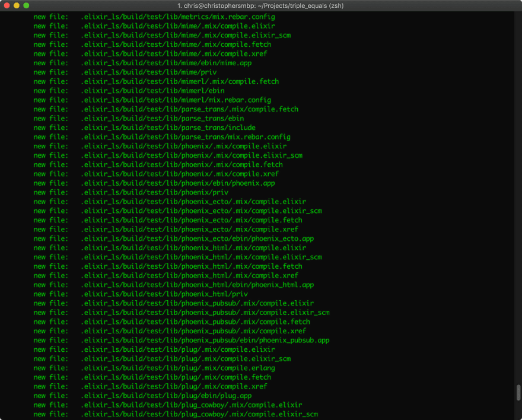Click the mime/.mix/compile.fetch line

[x=152, y=44]
